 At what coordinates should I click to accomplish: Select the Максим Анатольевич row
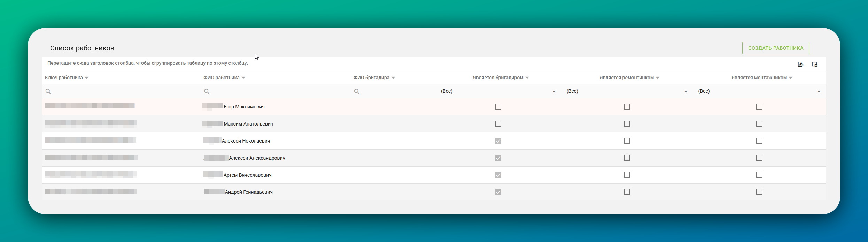pyautogui.click(x=434, y=124)
